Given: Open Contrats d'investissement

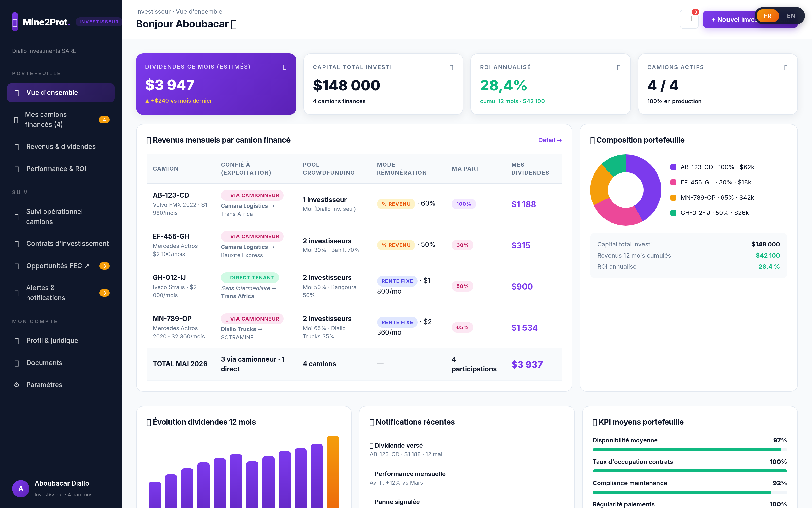Looking at the screenshot, I should pyautogui.click(x=61, y=244).
